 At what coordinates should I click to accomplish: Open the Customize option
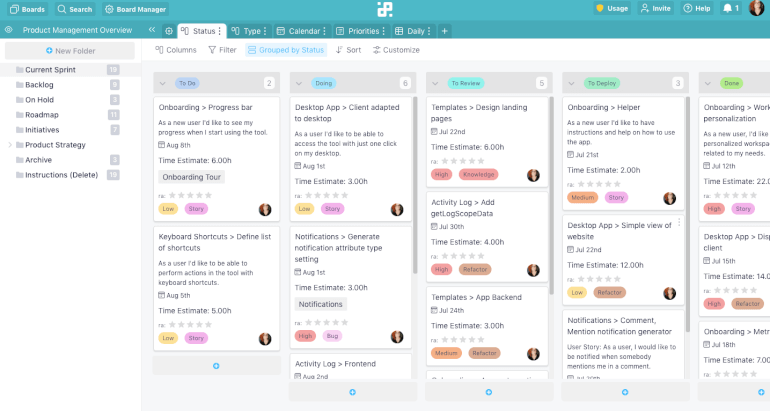pos(396,50)
